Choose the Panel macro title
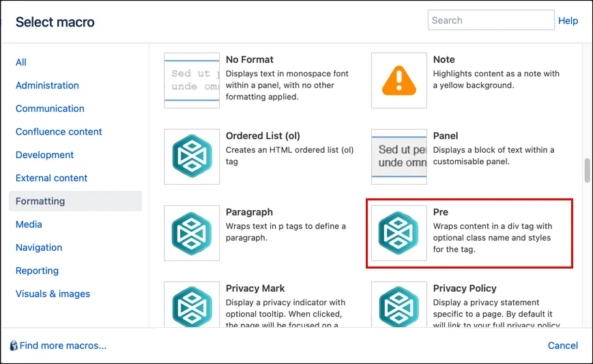The width and height of the screenshot is (593, 364). point(446,136)
